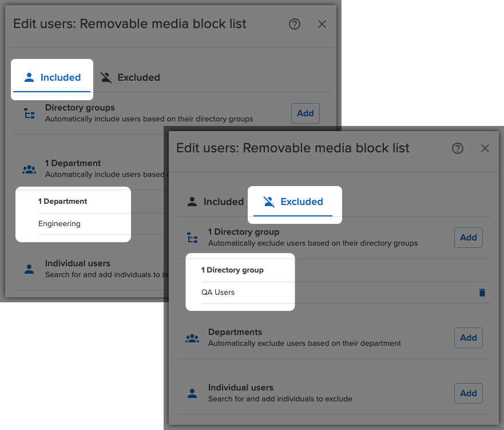This screenshot has height=430, width=504.
Task: Expand the 1 Department summary
Action: tap(64, 201)
